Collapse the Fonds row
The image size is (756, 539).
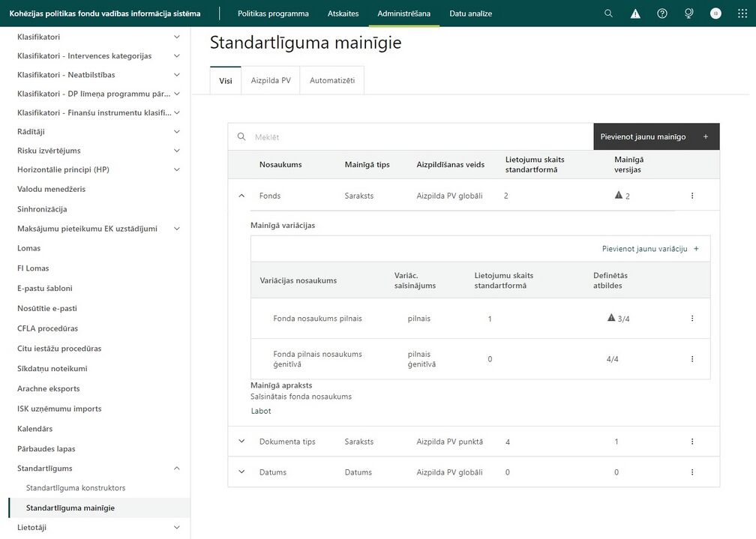[x=241, y=196]
